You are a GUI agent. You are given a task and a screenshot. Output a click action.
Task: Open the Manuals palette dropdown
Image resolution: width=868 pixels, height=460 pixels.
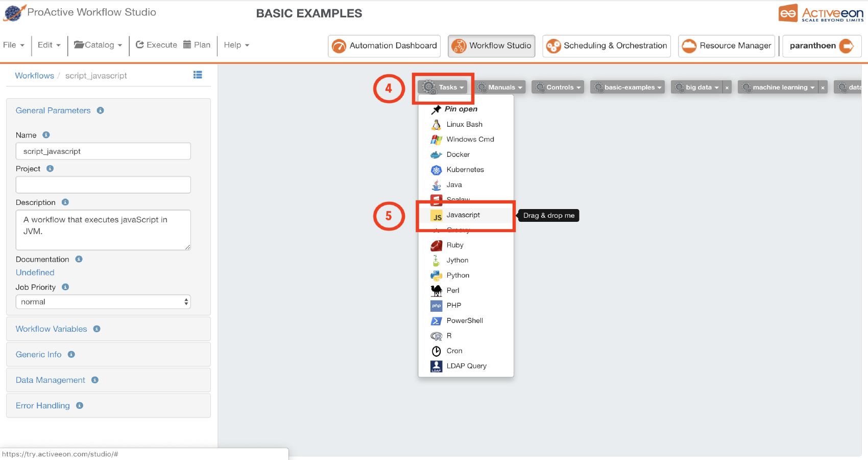tap(500, 87)
